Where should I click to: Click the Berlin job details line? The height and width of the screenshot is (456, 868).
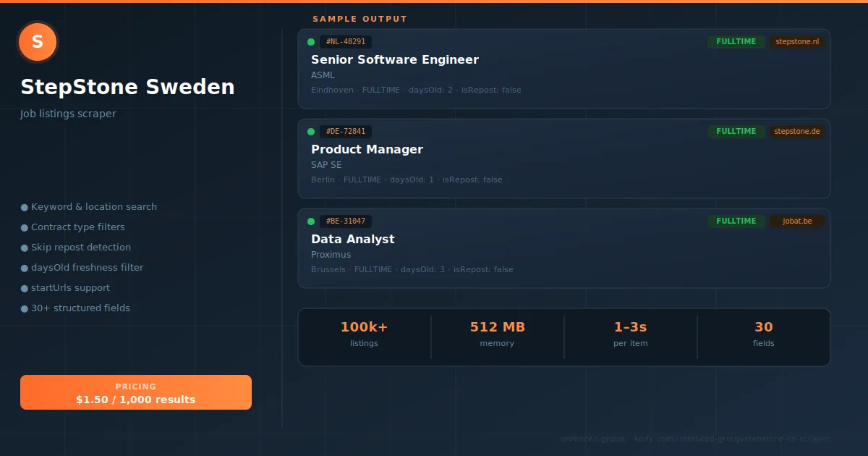click(x=407, y=180)
